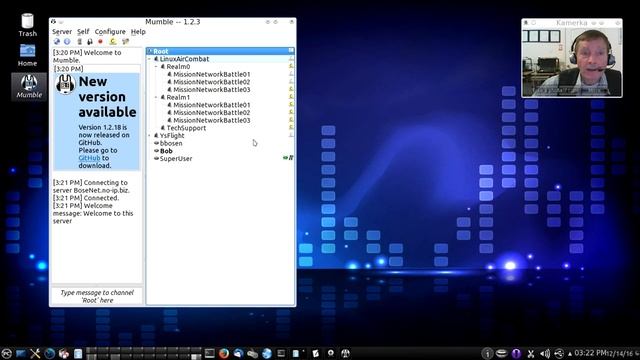Collapse the LinuxAirCombat channel tree
The width and height of the screenshot is (640, 360).
pyautogui.click(x=150, y=59)
